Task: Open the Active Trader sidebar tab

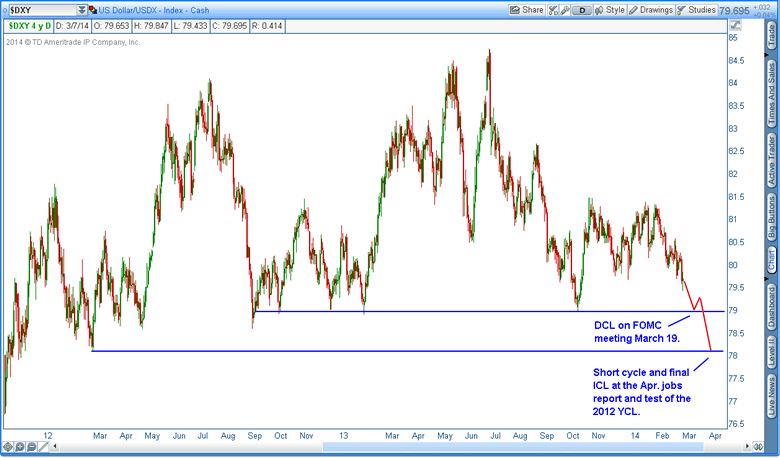Action: pos(771,161)
